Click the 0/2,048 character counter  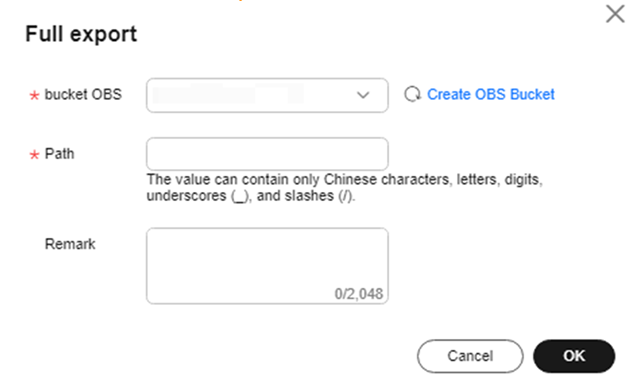coord(359,294)
